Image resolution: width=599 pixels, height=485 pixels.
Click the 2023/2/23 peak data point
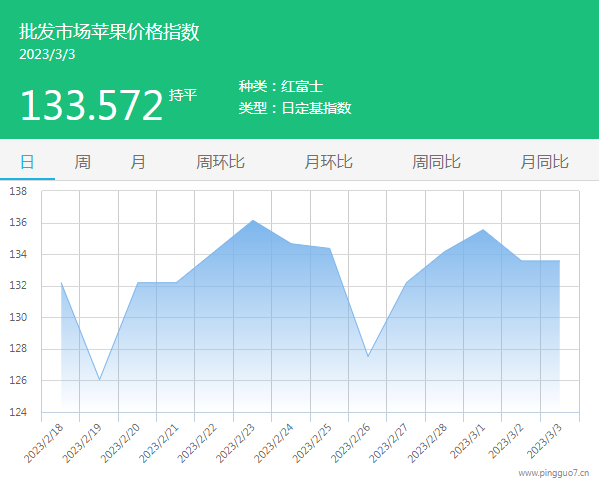[253, 220]
